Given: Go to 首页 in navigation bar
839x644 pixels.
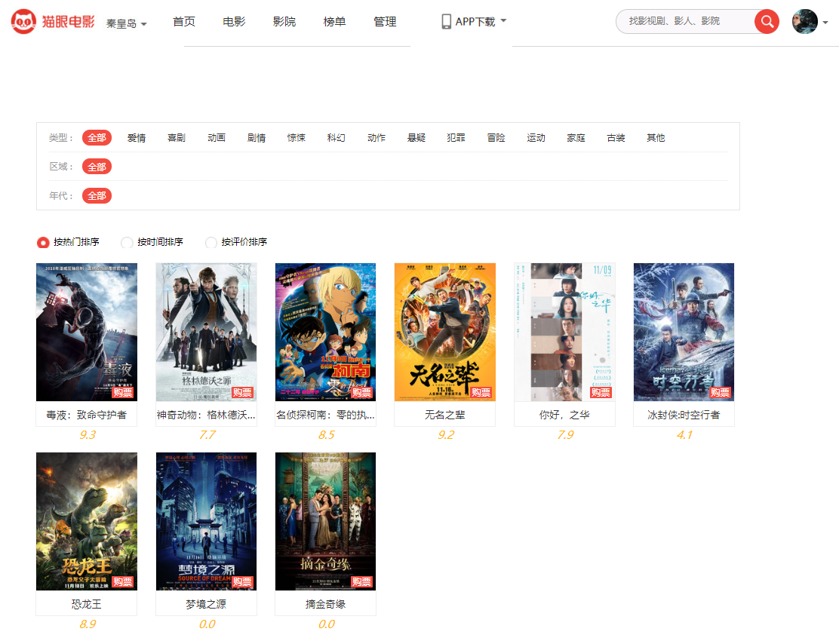Looking at the screenshot, I should [x=184, y=21].
